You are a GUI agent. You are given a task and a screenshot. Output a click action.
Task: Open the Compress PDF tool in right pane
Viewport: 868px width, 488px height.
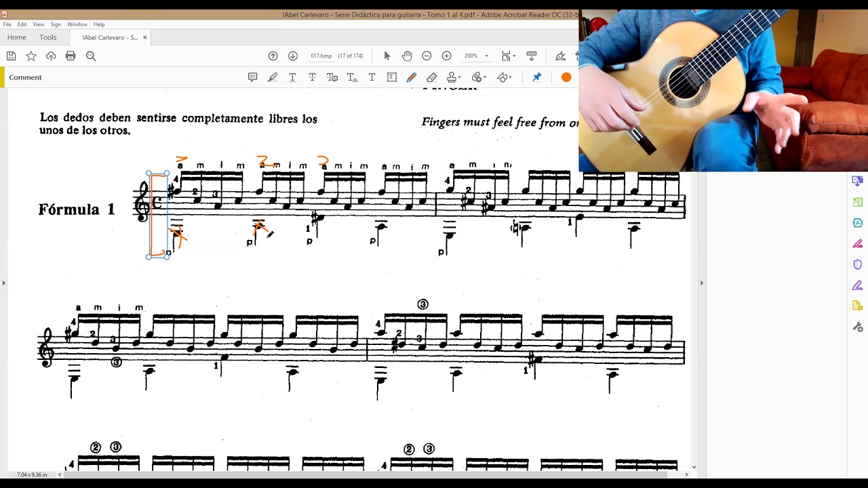pos(858,223)
